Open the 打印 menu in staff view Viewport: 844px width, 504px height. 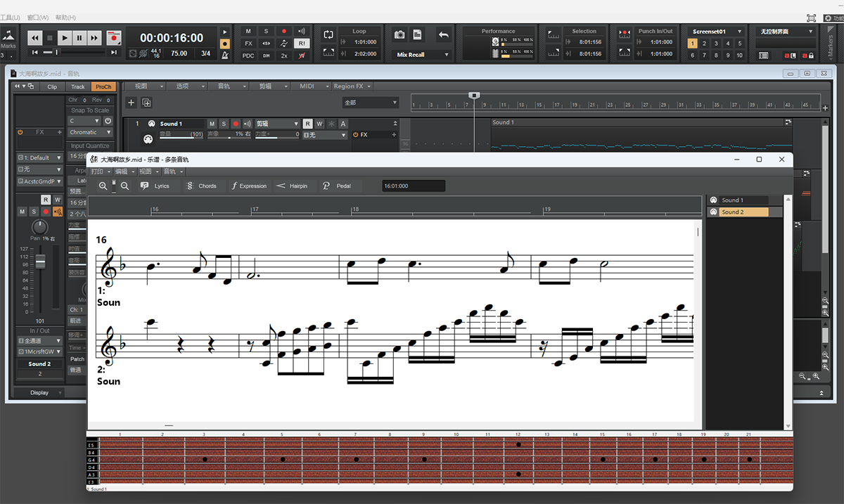[x=100, y=172]
